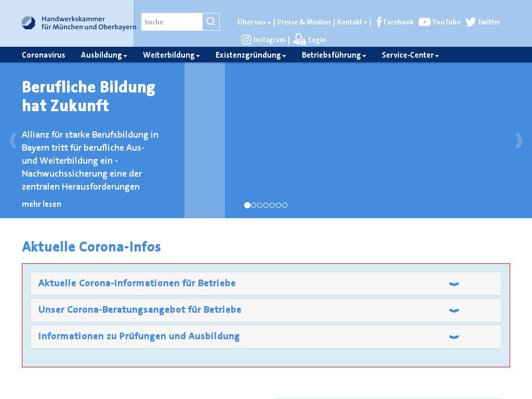The width and height of the screenshot is (532, 399).
Task: Expand Unser Corona-Beratungsangebot für Betriebe
Action: 454,310
